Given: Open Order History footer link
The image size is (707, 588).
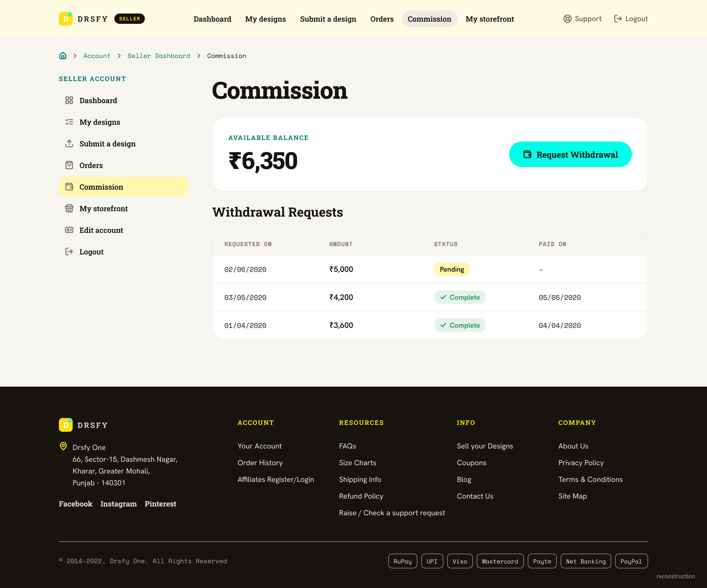Looking at the screenshot, I should point(260,463).
